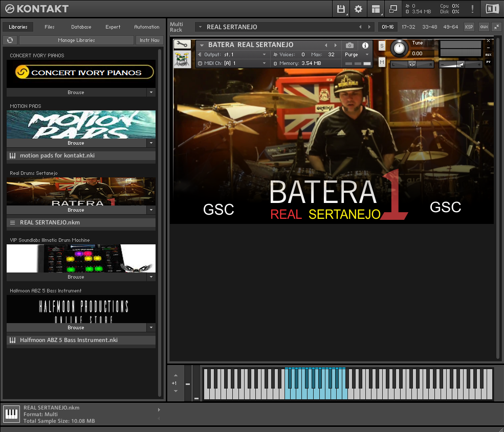This screenshot has width=504, height=432.
Task: Select rack page 17-32
Action: 408,27
